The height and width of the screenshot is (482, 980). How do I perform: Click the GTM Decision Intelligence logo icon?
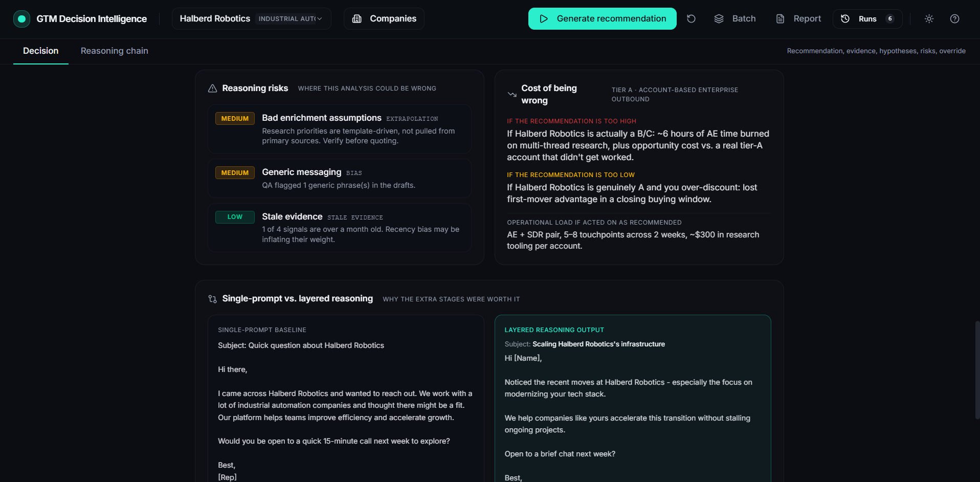(x=21, y=19)
